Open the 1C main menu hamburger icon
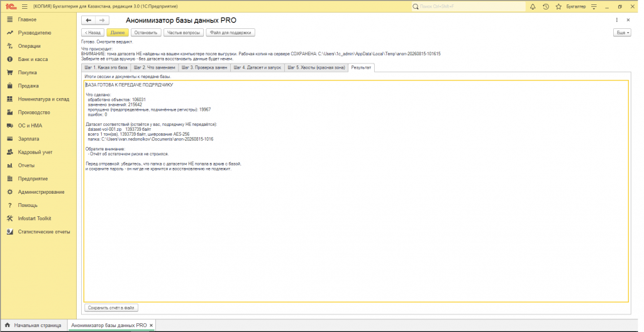Image resolution: width=644 pixels, height=332 pixels. pyautogui.click(x=25, y=6)
